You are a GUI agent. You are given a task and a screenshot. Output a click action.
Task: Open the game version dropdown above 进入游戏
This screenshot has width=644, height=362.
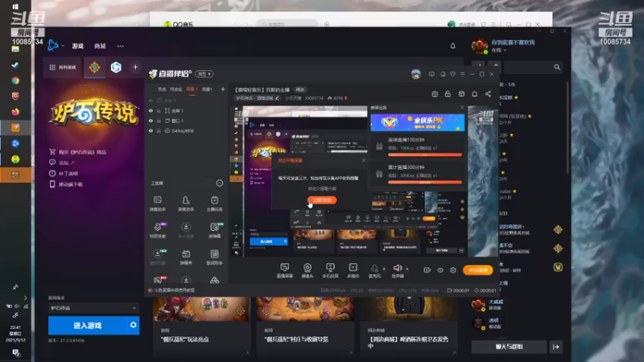coord(93,308)
